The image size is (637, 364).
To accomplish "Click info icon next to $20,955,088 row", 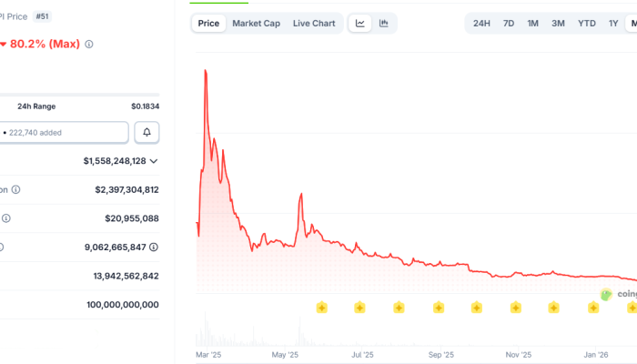I will point(6,218).
